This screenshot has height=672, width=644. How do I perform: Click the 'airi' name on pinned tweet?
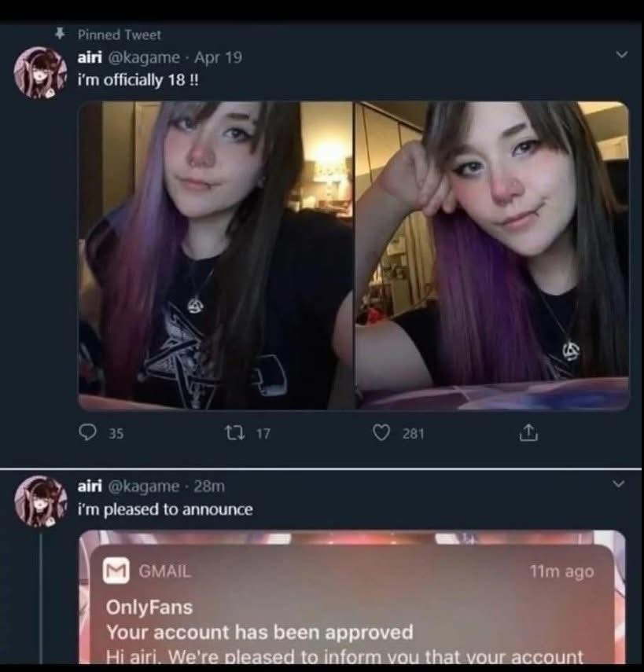[90, 57]
